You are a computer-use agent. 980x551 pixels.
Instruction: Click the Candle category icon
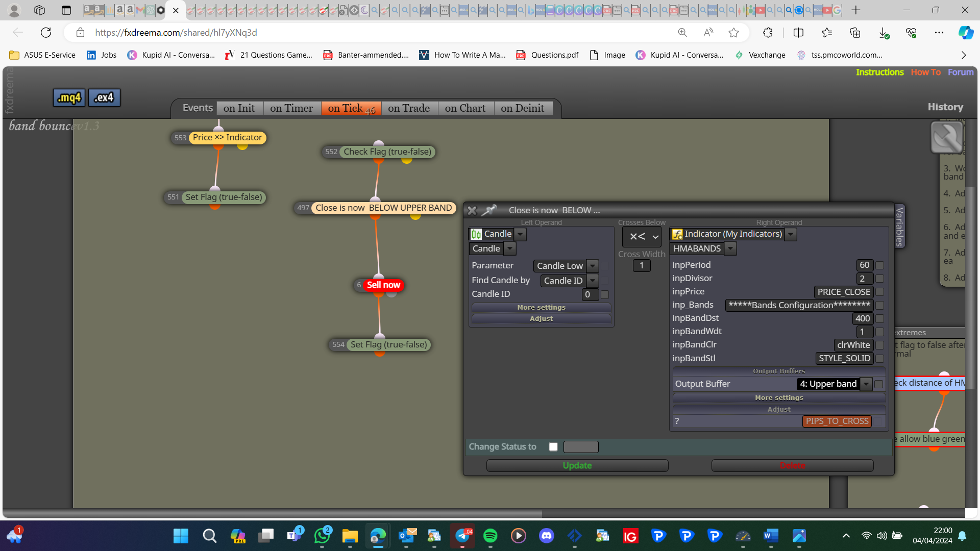[476, 234]
